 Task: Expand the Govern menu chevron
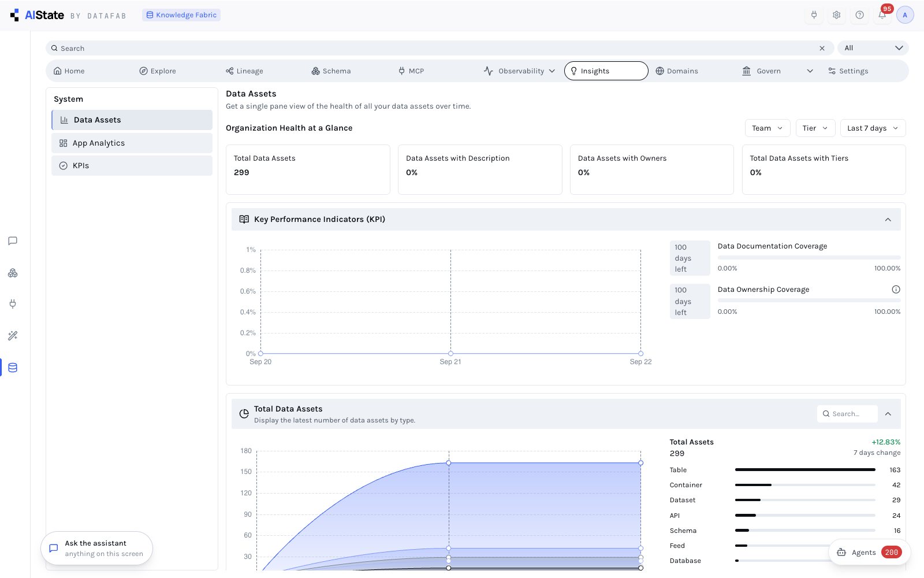pos(810,71)
